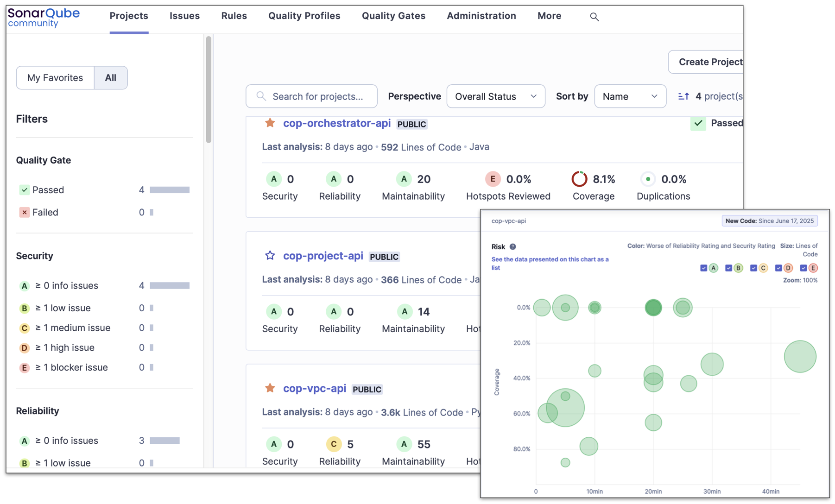Expand the More menu in navigation bar
The height and width of the screenshot is (504, 835).
549,16
